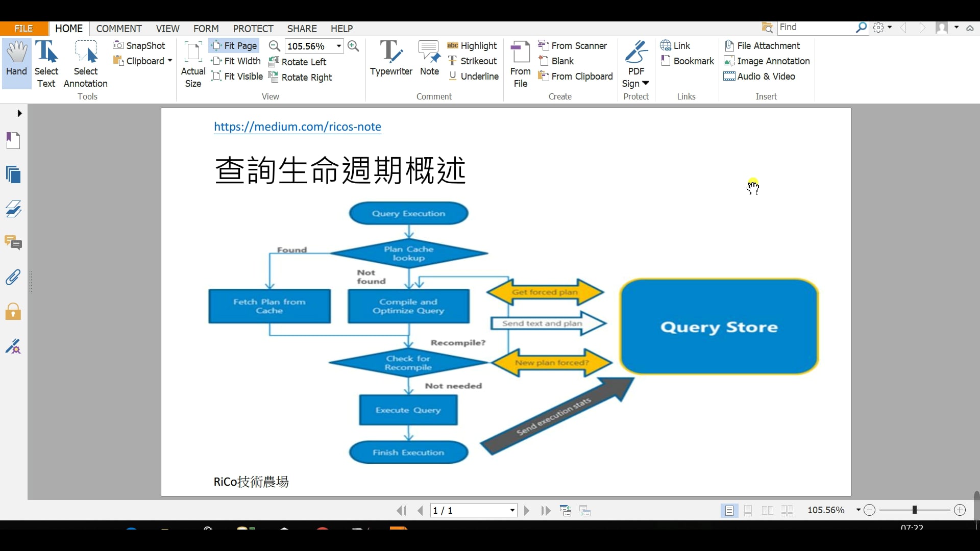This screenshot has width=980, height=551.
Task: Expand the Clipboard dropdown arrow
Action: pos(170,61)
